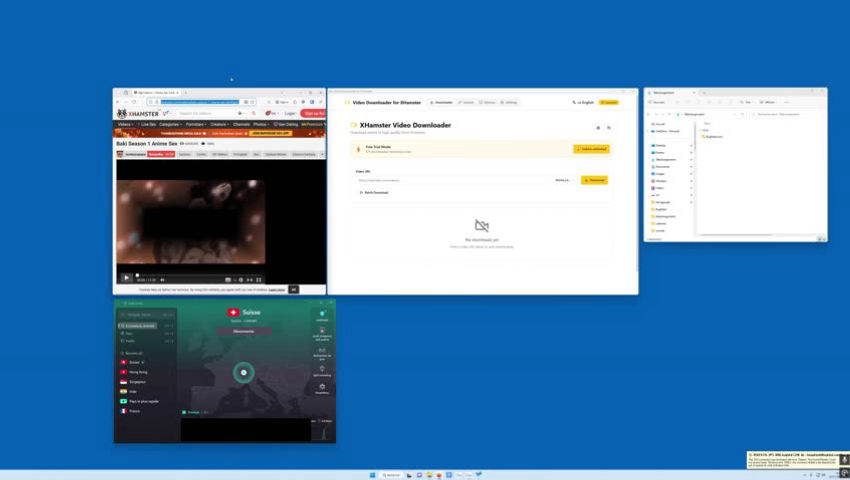The width and height of the screenshot is (850, 480).
Task: Click the yellow Upgrade button in the header
Action: click(x=609, y=103)
